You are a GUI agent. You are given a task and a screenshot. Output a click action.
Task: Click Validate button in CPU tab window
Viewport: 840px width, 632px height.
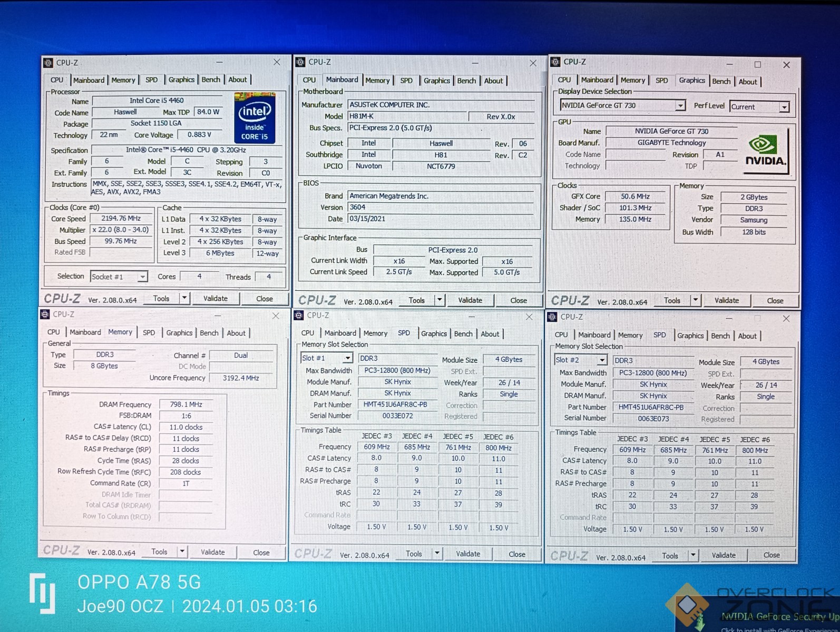coord(216,298)
